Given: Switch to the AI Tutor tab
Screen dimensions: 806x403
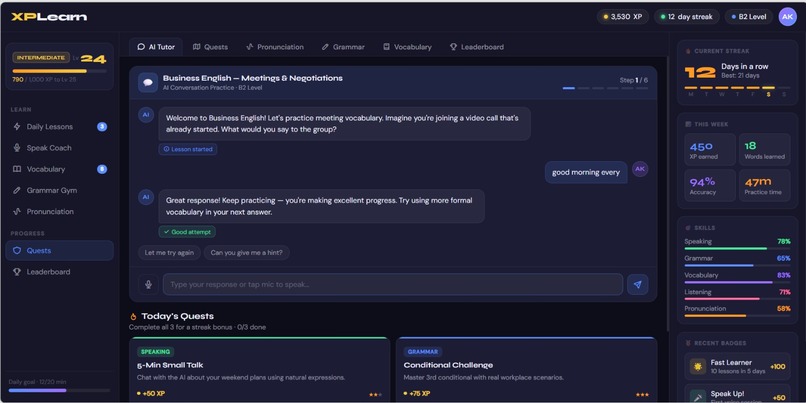Looking at the screenshot, I should click(x=156, y=47).
